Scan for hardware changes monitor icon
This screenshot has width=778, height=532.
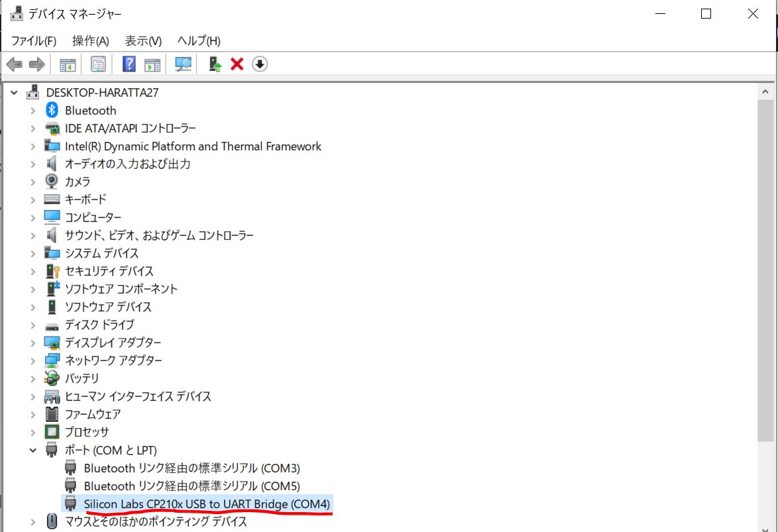coord(183,64)
